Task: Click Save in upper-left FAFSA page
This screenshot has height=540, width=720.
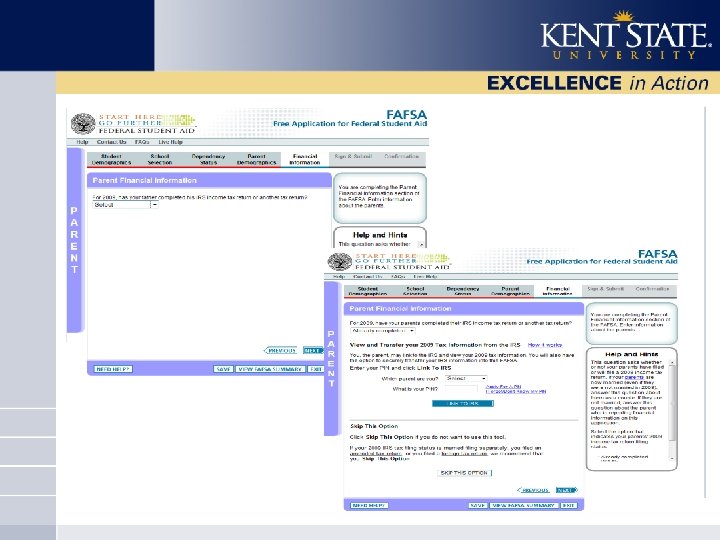Action: pyautogui.click(x=223, y=369)
